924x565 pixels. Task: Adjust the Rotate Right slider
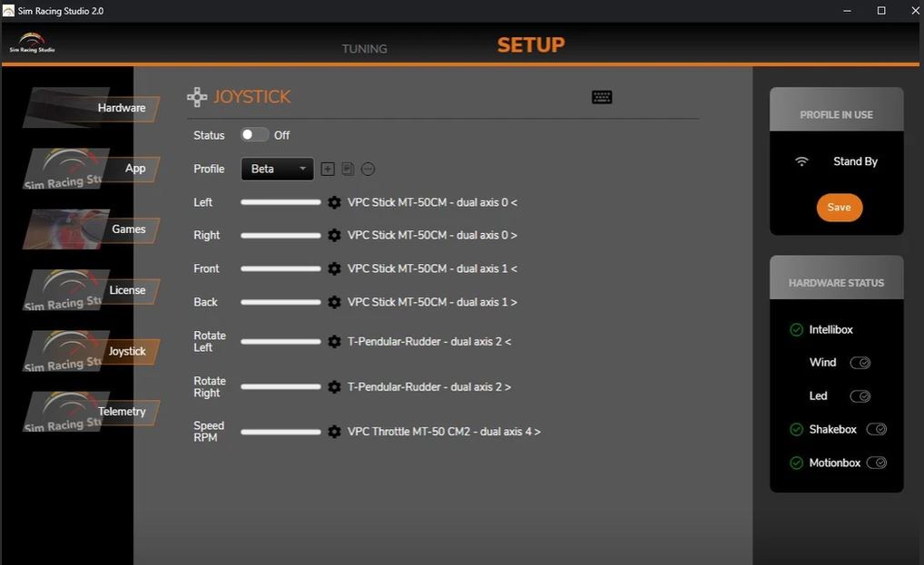280,387
